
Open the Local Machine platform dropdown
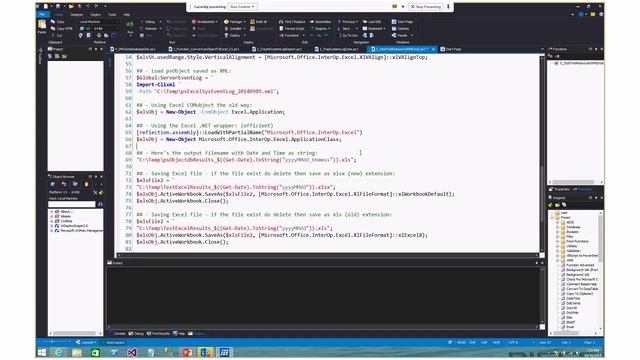(98, 22)
